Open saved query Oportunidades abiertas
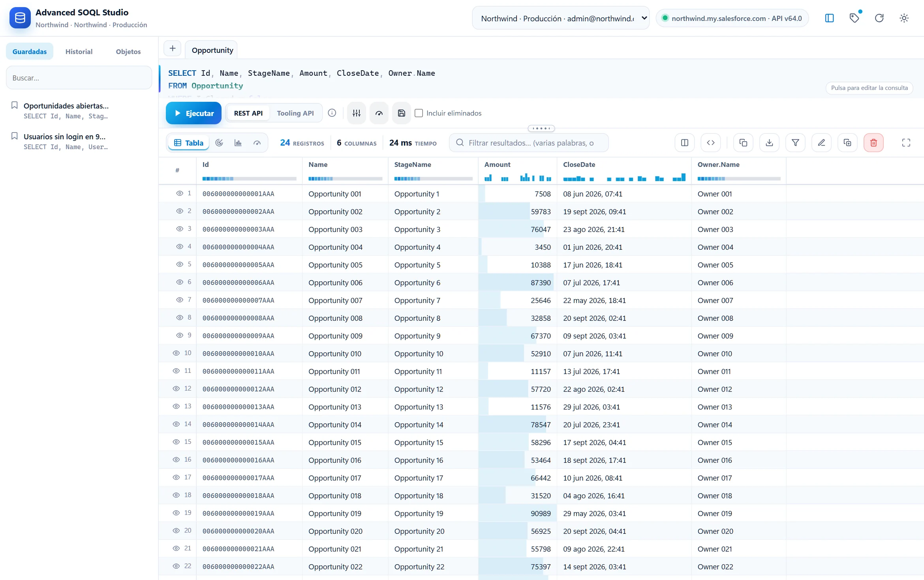The image size is (924, 580). point(79,110)
